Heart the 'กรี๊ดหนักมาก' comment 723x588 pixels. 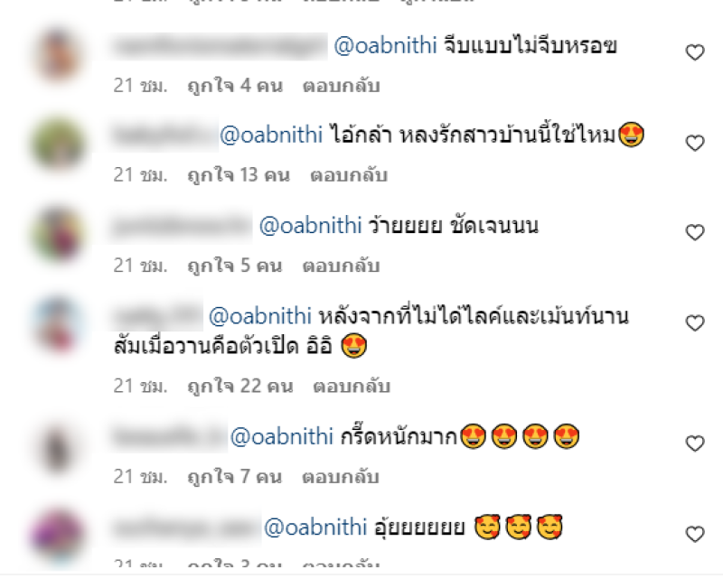point(695,443)
